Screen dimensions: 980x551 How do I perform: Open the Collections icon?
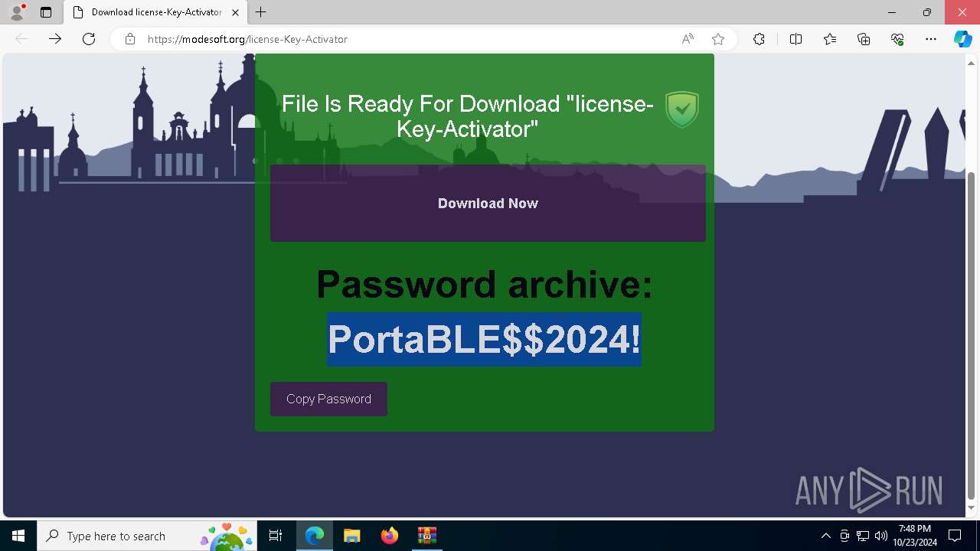pos(864,39)
